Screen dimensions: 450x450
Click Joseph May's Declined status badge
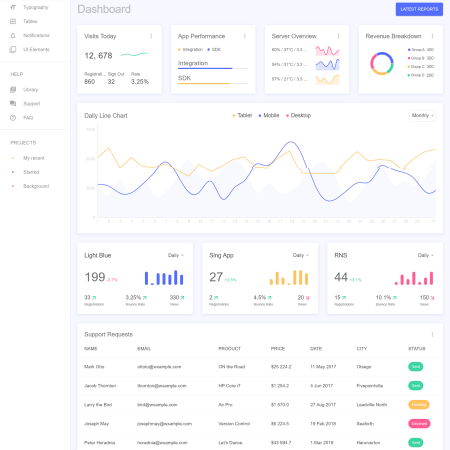pyautogui.click(x=419, y=424)
